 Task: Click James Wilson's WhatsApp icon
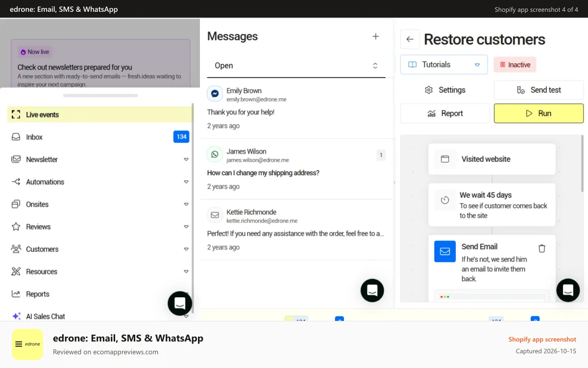coord(215,154)
